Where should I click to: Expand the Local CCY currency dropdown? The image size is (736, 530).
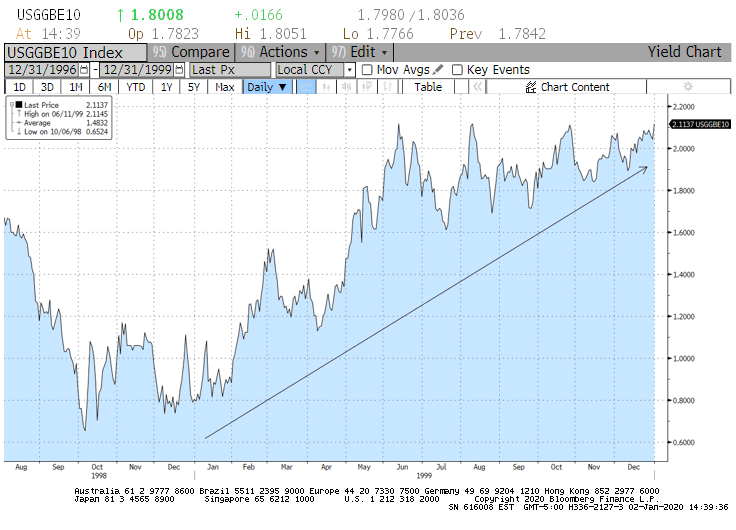pyautogui.click(x=350, y=70)
